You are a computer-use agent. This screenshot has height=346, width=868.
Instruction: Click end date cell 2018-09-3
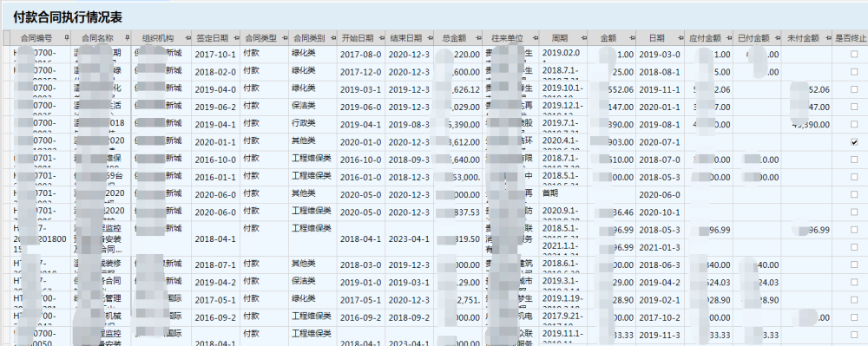[410, 160]
